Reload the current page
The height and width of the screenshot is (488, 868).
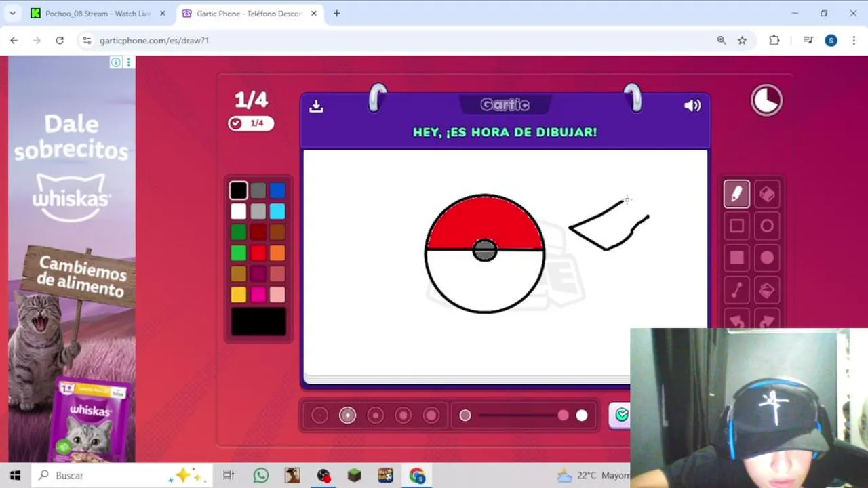click(60, 41)
